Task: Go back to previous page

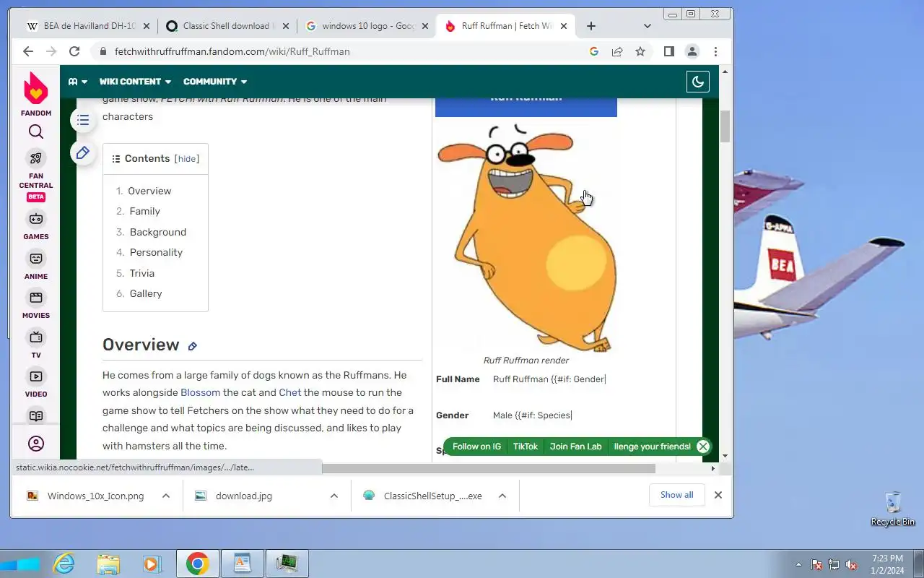Action: click(x=28, y=51)
